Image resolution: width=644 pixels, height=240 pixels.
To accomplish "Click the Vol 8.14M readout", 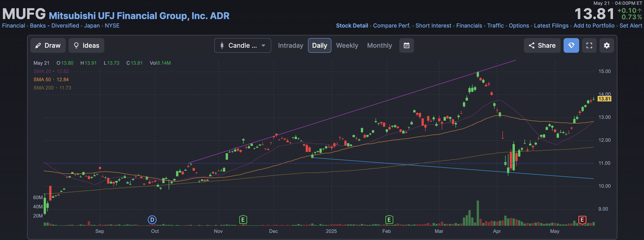I will coord(160,63).
